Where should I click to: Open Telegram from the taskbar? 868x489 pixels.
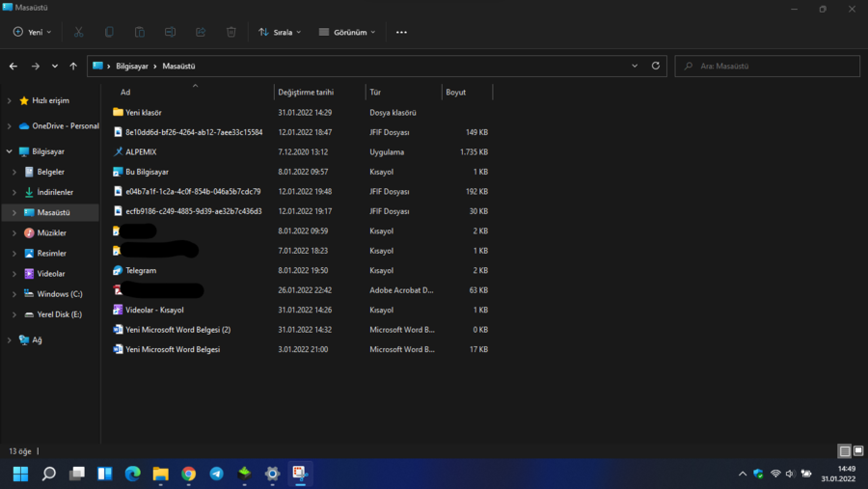pos(216,474)
